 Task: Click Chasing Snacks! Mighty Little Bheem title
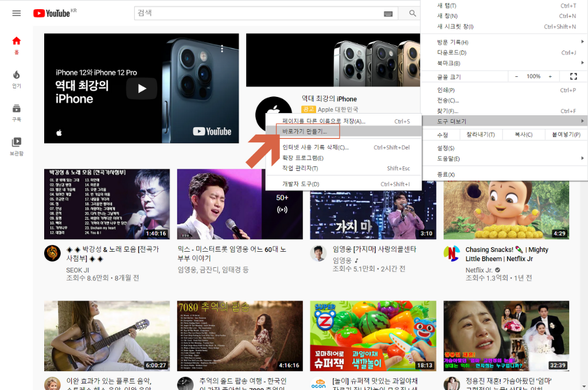tap(507, 254)
